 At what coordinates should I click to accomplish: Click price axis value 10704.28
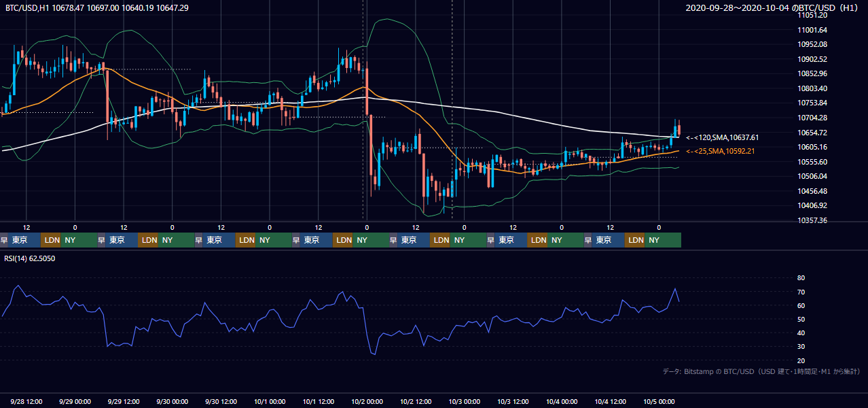tap(812, 118)
